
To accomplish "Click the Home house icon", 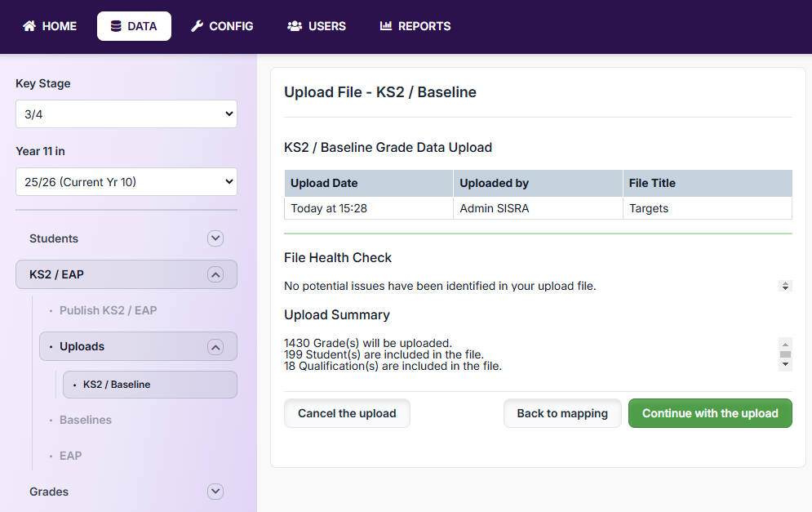I will pos(29,26).
